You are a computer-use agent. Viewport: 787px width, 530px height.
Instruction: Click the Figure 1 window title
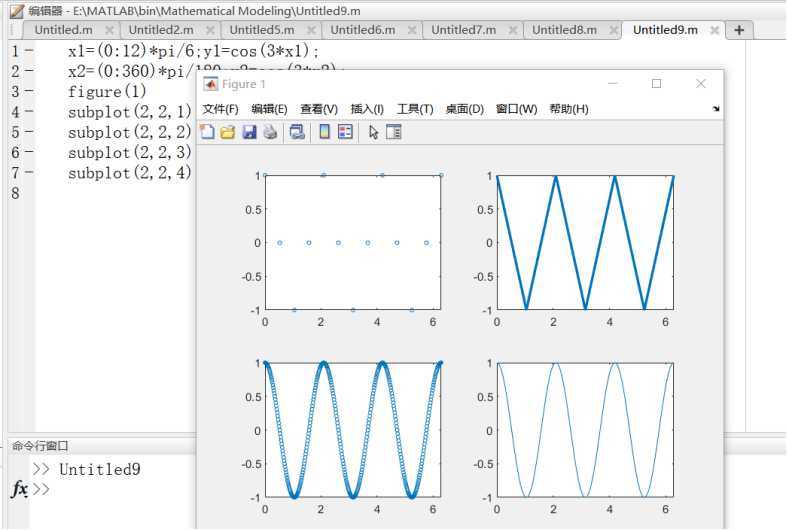(243, 84)
